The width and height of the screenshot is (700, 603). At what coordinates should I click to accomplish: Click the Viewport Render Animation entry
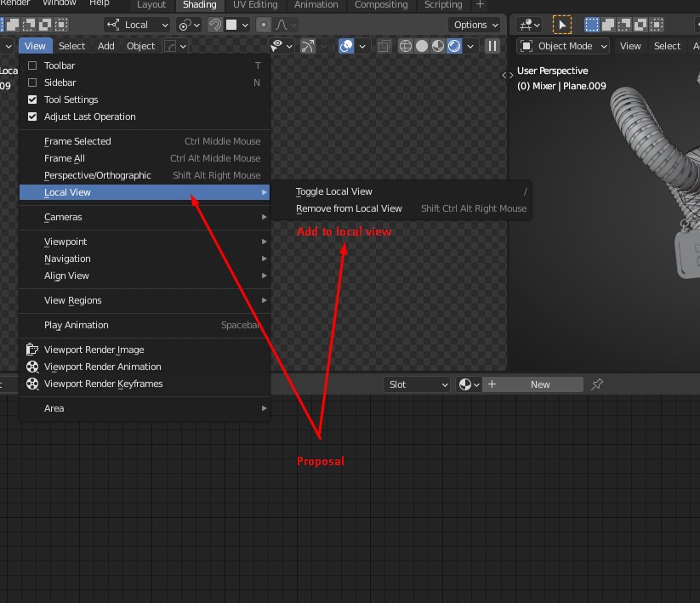coord(145,367)
